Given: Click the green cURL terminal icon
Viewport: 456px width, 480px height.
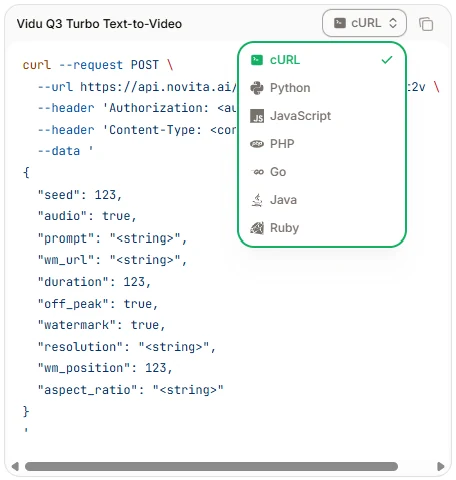Looking at the screenshot, I should pos(257,60).
